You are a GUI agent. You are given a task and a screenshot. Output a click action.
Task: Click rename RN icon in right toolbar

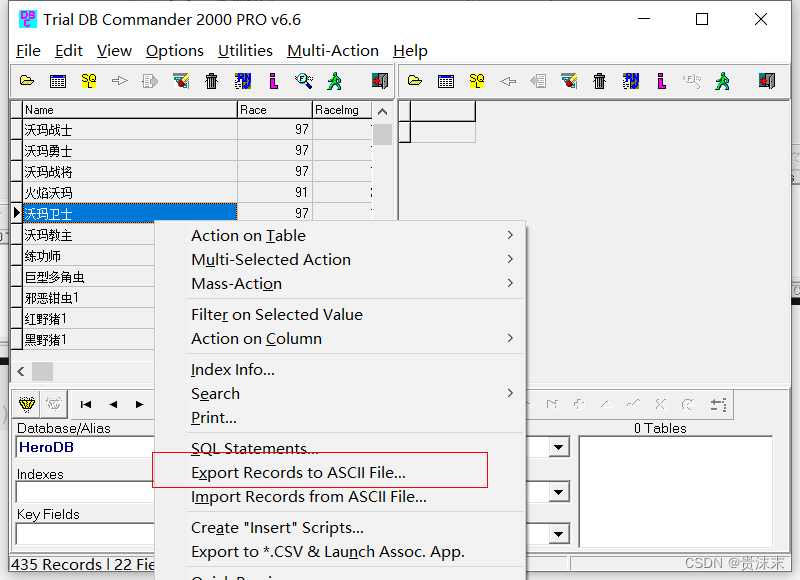[x=631, y=81]
